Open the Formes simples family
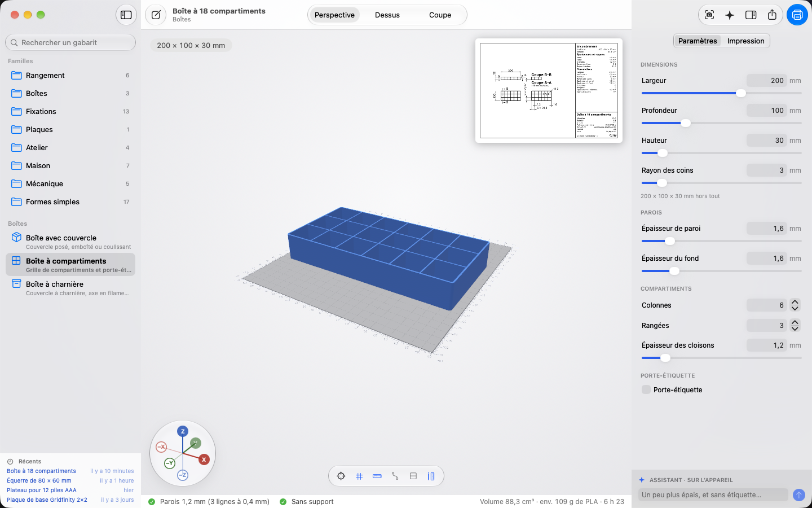Screen dimensions: 812x508 coord(70,202)
